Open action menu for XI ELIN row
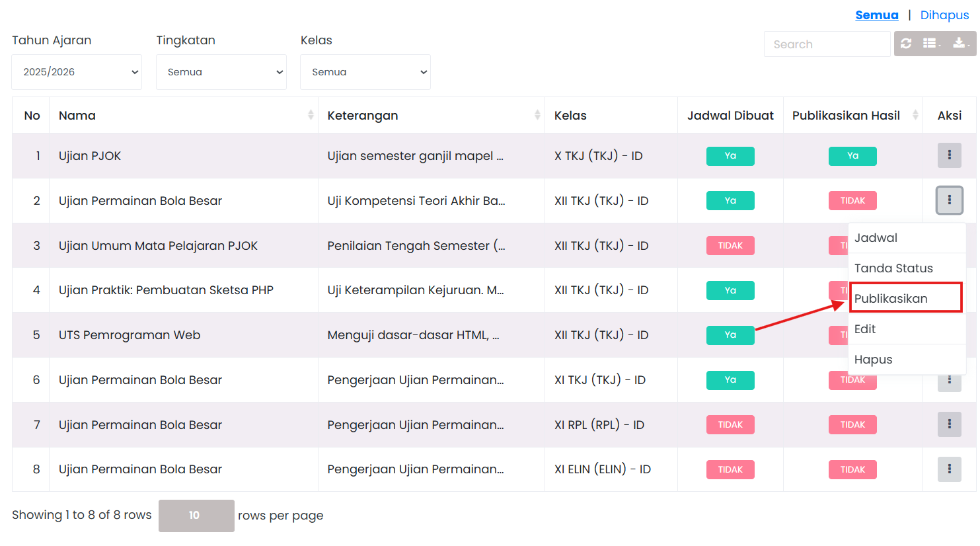 (x=949, y=469)
